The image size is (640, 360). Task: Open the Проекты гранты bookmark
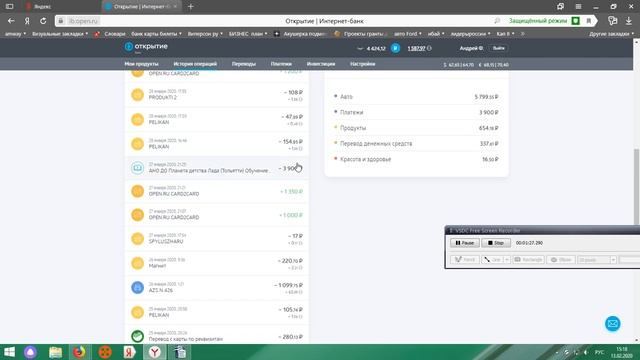tap(360, 34)
